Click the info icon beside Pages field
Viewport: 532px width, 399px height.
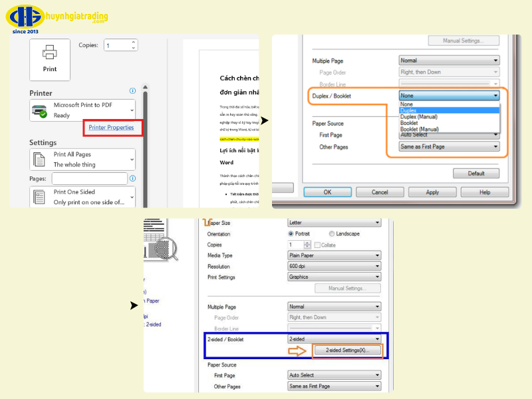[x=132, y=179]
